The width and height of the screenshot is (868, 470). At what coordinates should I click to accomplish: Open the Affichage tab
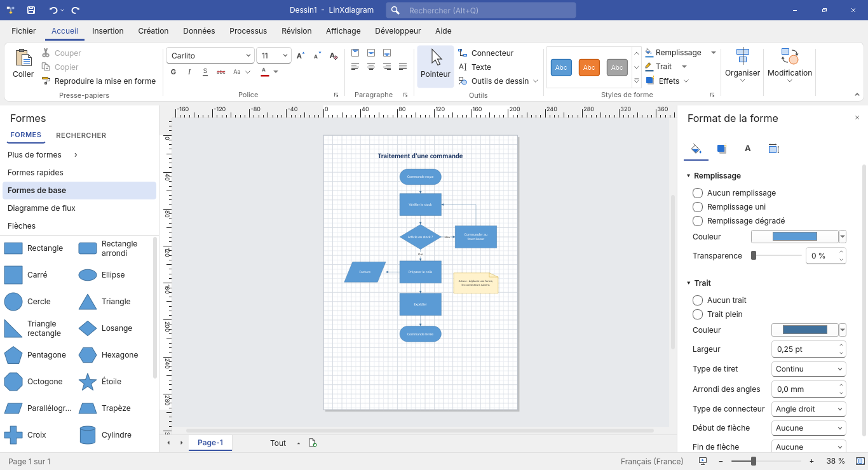point(343,31)
